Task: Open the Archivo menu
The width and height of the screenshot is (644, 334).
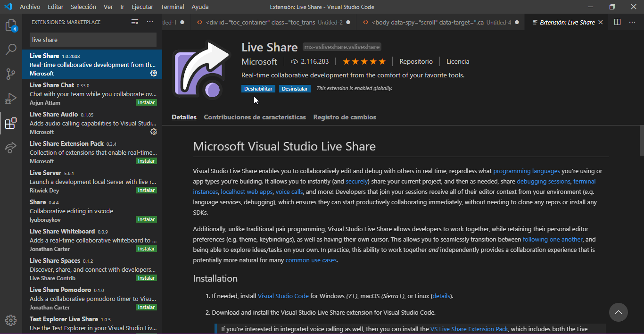Action: (x=30, y=7)
